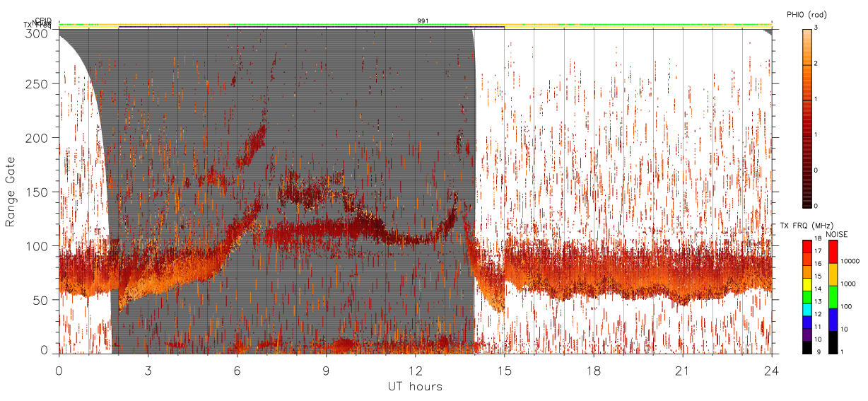Click the 9 tick on UT hours axis
This screenshot has width=868, height=401.
(x=326, y=370)
